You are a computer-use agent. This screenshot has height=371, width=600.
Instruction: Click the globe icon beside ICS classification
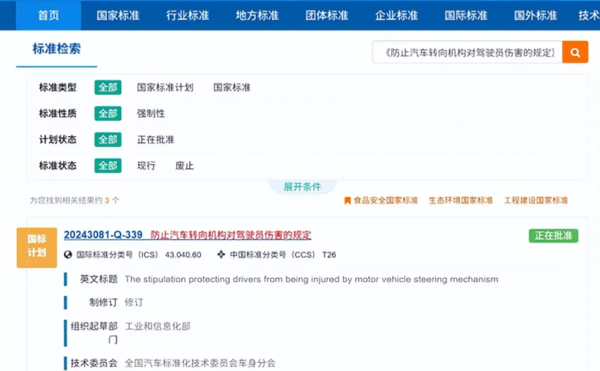[68, 255]
